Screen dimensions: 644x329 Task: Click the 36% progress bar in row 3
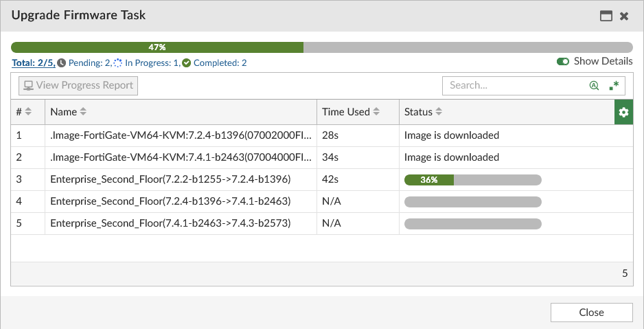(473, 181)
